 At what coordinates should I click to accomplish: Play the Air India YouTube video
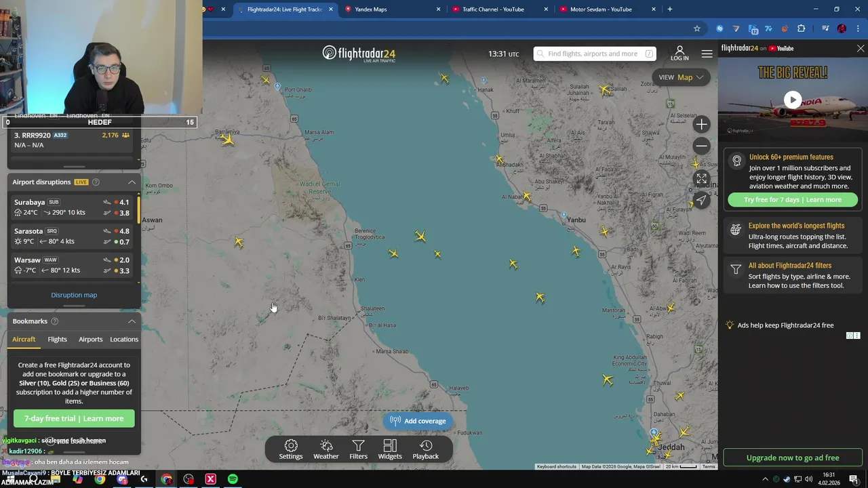click(793, 100)
